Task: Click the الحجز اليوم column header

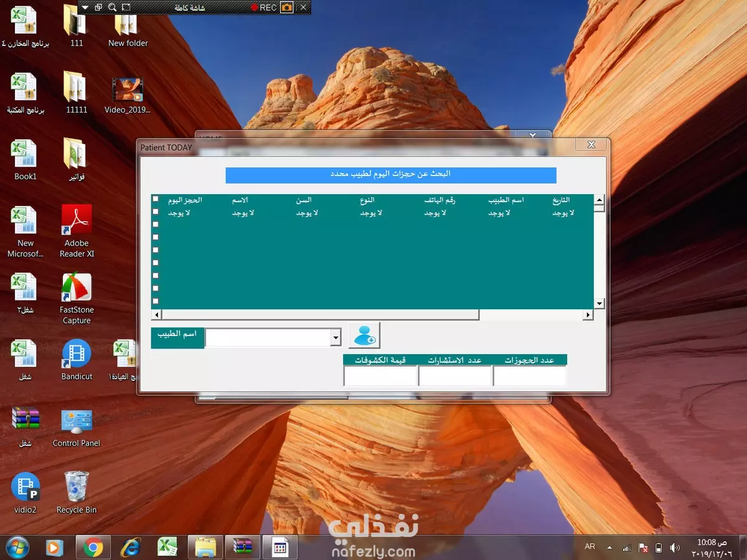Action: pyautogui.click(x=185, y=200)
